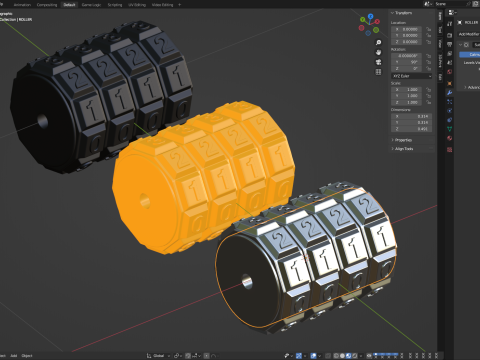Lock Location X with padlock toggle
480x360 pixels.
pyautogui.click(x=428, y=29)
